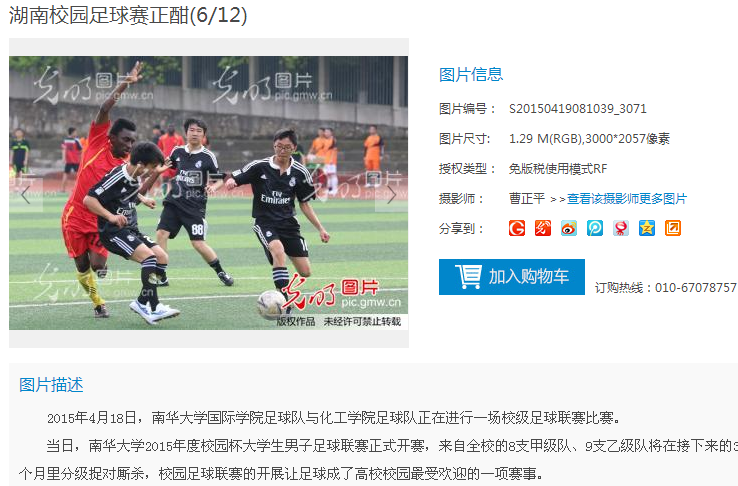Click license type 免版税使用模式RF

[x=558, y=168]
